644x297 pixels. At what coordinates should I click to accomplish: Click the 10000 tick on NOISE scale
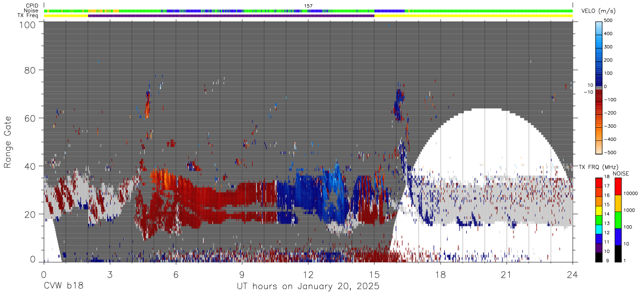coord(630,194)
